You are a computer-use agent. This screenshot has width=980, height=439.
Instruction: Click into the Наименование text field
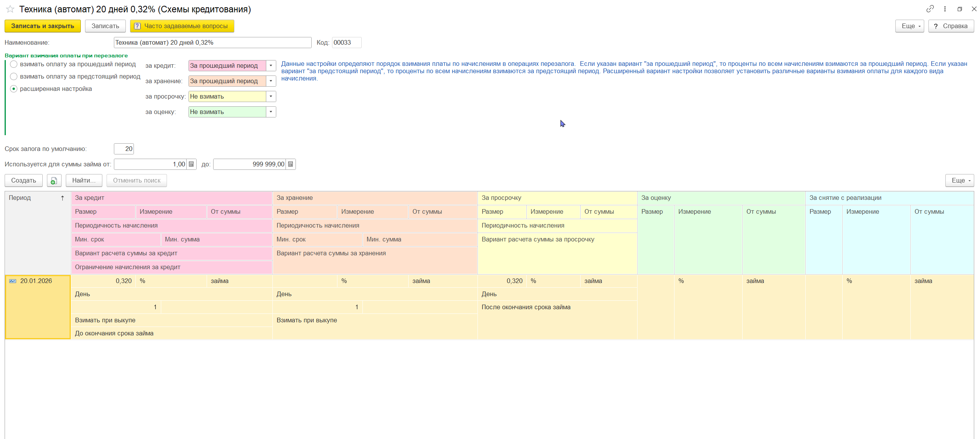click(212, 43)
